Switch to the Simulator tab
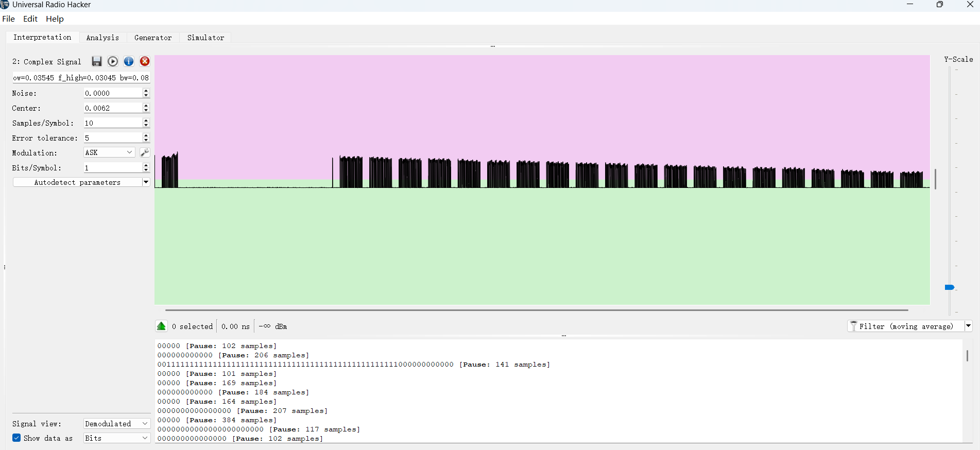980x450 pixels. [206, 38]
